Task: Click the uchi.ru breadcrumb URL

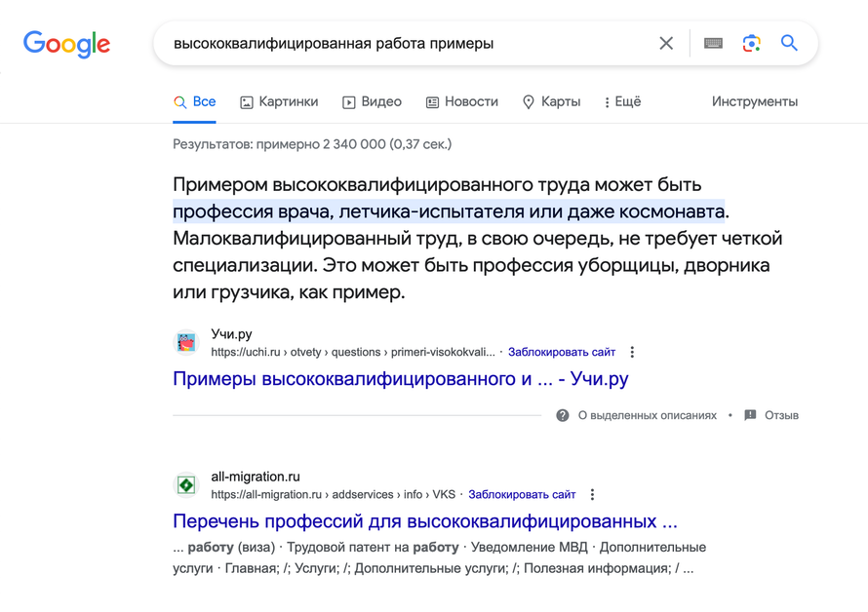Action: (353, 352)
